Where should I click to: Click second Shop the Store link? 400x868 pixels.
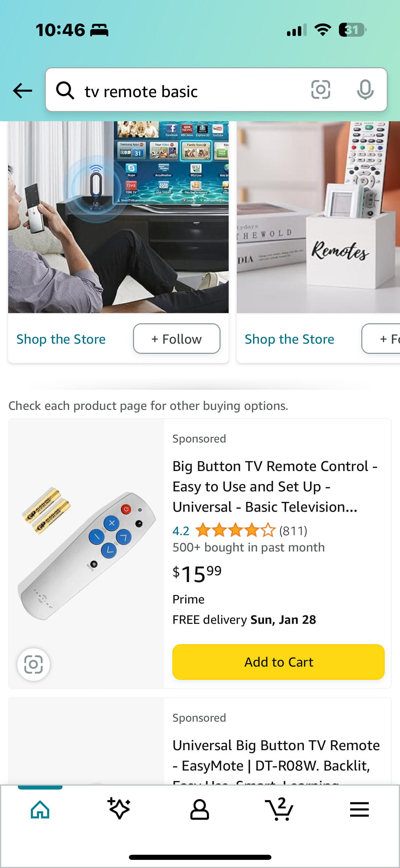pyautogui.click(x=289, y=339)
